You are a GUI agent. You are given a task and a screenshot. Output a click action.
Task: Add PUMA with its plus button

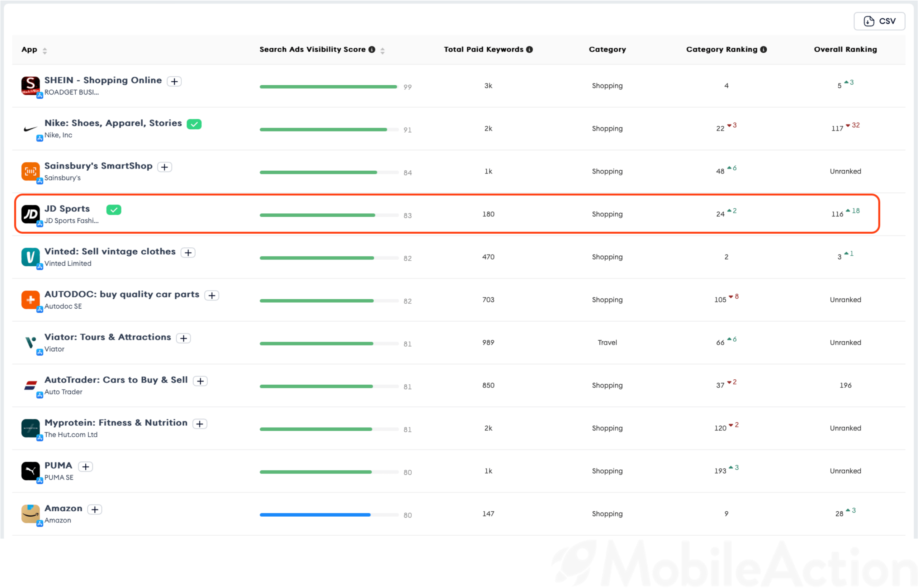pyautogui.click(x=86, y=466)
